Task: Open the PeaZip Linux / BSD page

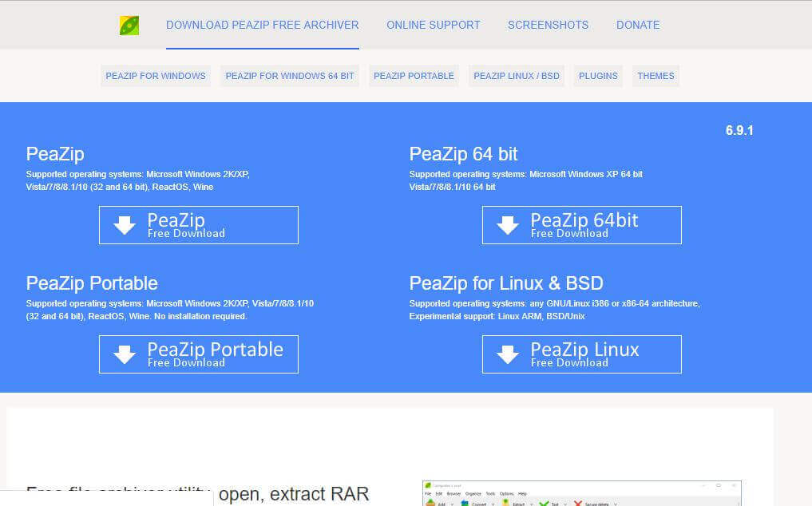Action: pyautogui.click(x=517, y=76)
